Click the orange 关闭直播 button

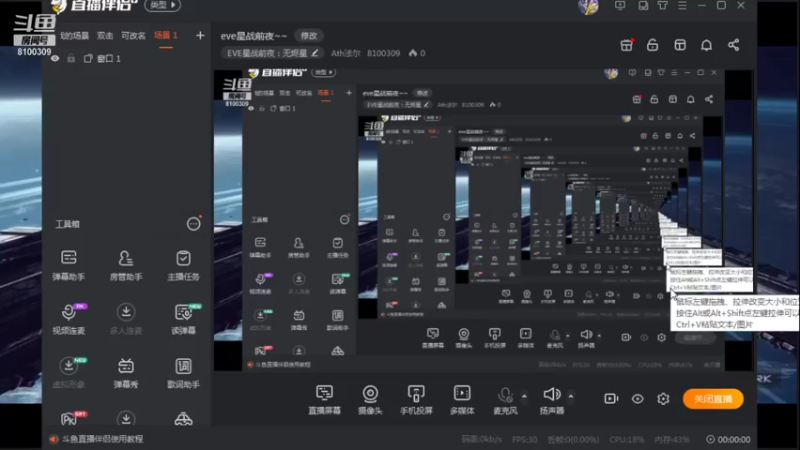coord(713,398)
